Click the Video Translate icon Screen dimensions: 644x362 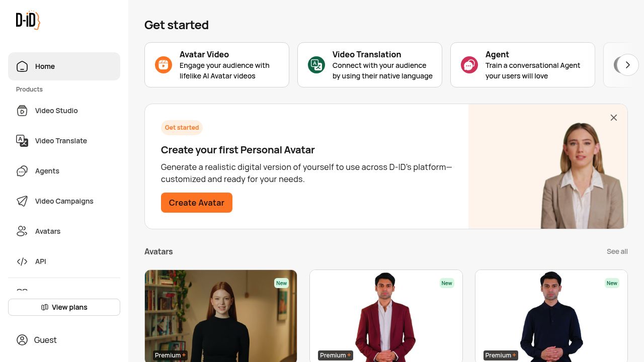(x=22, y=141)
